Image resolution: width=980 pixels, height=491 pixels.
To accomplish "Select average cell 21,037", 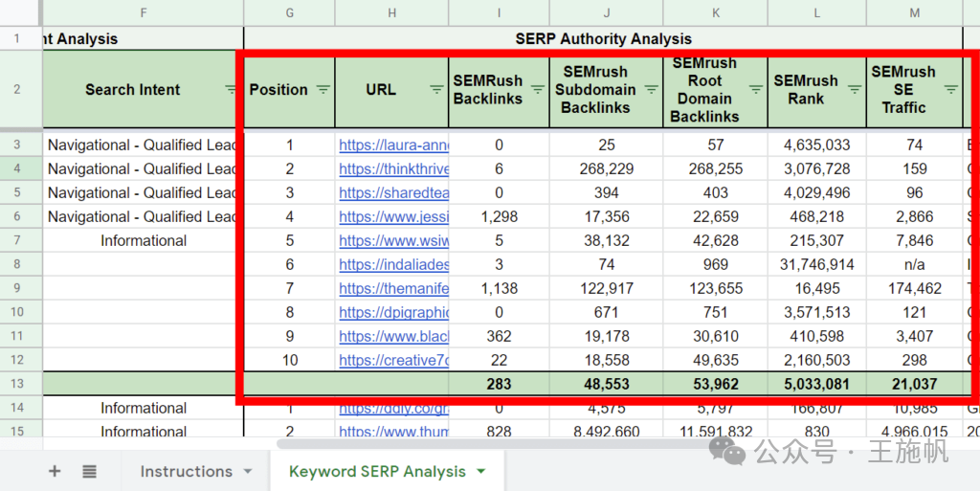I will pos(914,384).
